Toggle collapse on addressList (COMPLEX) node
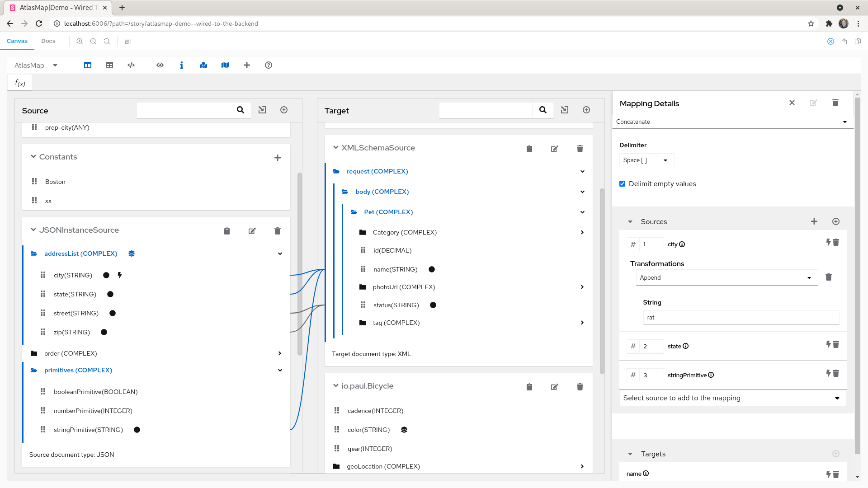The width and height of the screenshot is (868, 488). 280,253
